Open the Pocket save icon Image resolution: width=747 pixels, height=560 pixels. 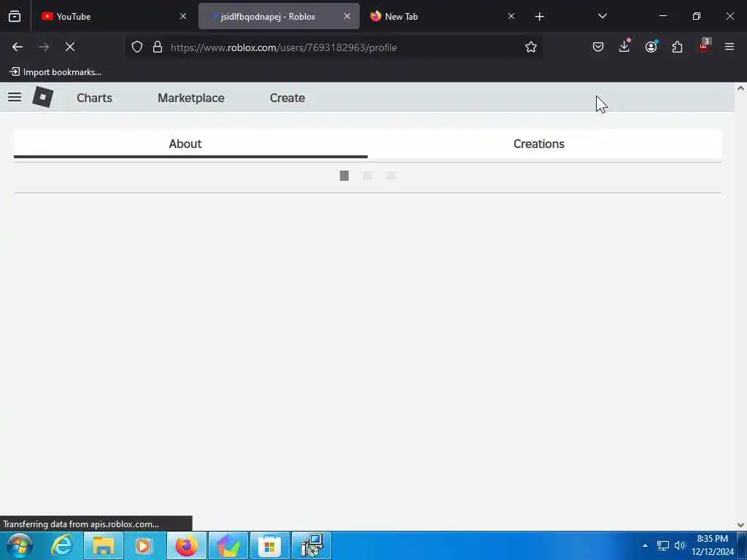pyautogui.click(x=598, y=47)
